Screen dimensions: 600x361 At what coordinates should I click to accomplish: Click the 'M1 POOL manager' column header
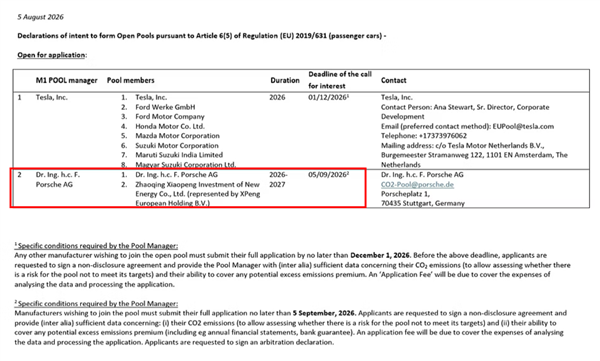(x=67, y=80)
